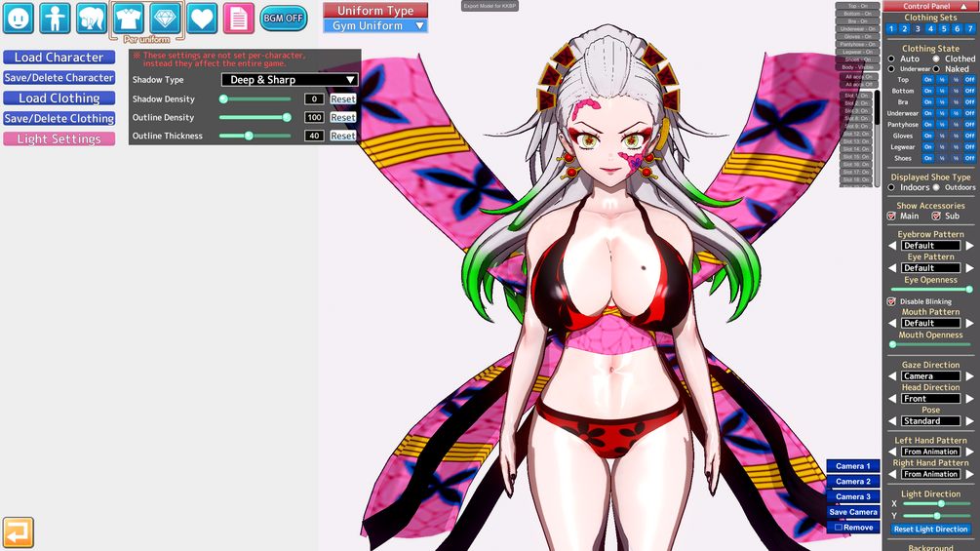The height and width of the screenshot is (551, 980).
Task: Toggle Sub accessories checkbox
Action: (936, 216)
